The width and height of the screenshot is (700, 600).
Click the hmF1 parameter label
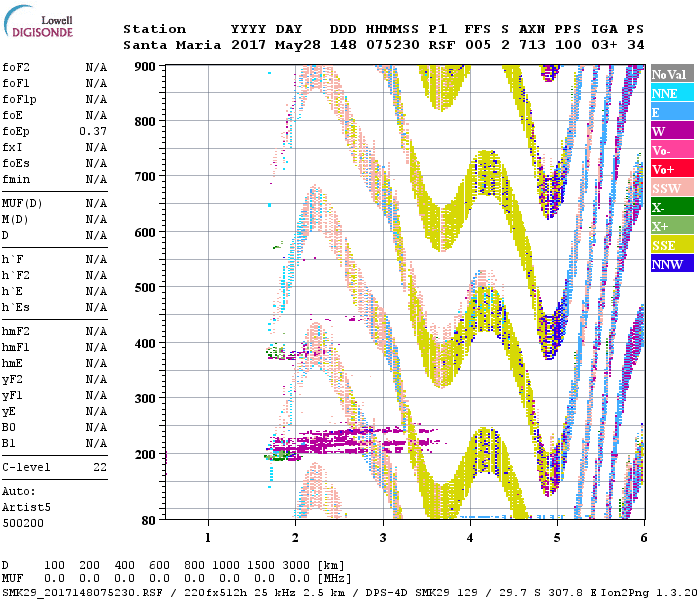(16, 347)
